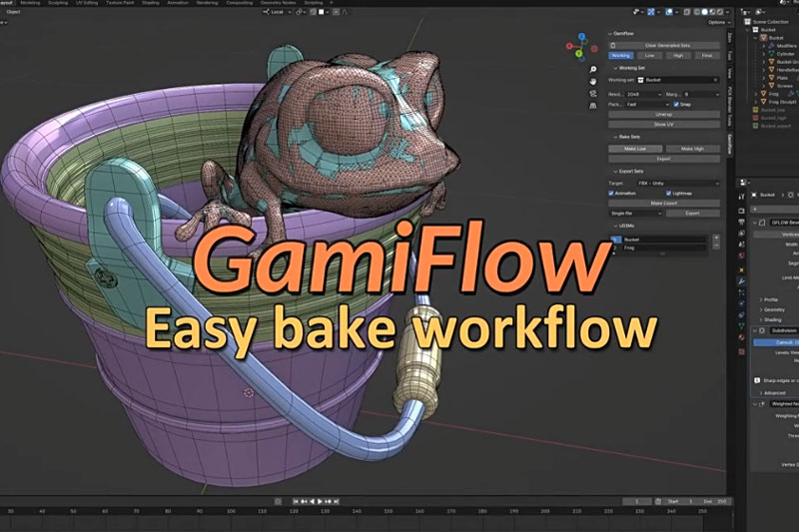Click the green Y axis gizmo ball
This screenshot has height=532, width=799.
(x=579, y=53)
